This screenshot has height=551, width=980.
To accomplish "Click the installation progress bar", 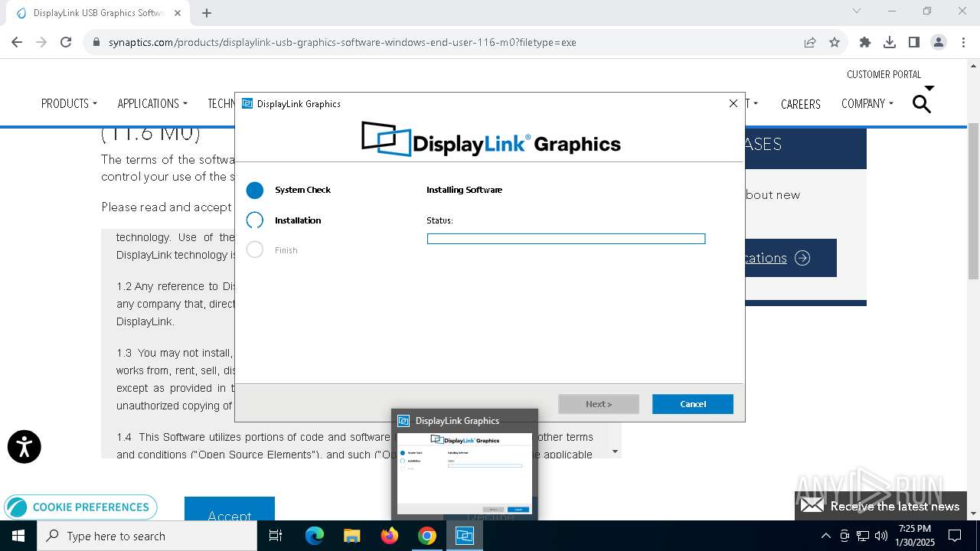I will 566,239.
